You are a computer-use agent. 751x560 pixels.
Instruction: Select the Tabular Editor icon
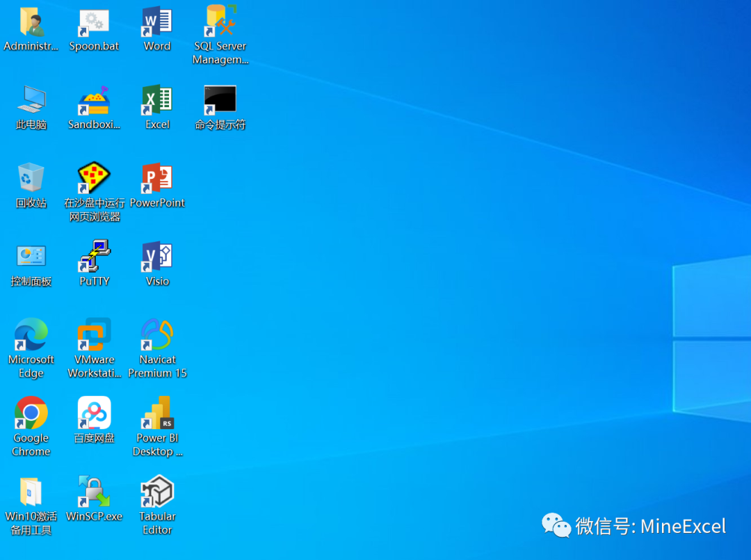point(157,492)
